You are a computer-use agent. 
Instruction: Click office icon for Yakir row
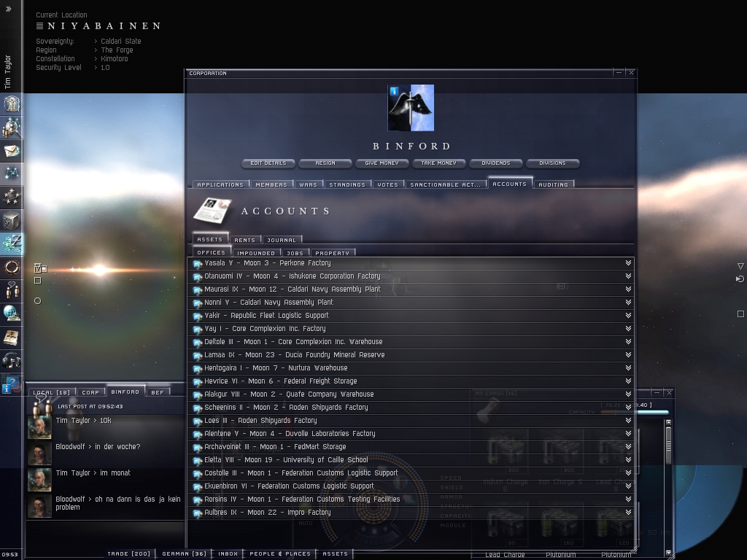click(x=197, y=316)
